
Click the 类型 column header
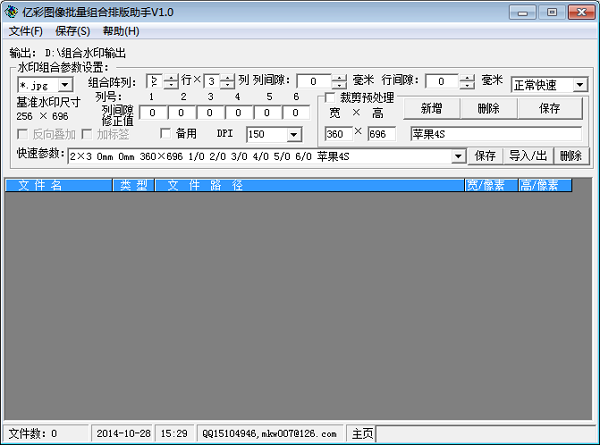(134, 185)
